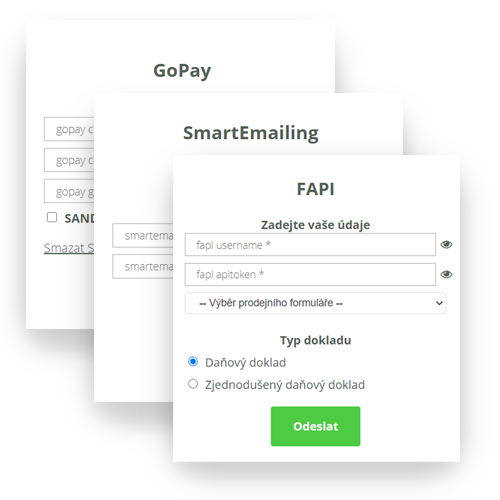Select the Daňový doklad radio button
This screenshot has width=500, height=500.
[193, 362]
